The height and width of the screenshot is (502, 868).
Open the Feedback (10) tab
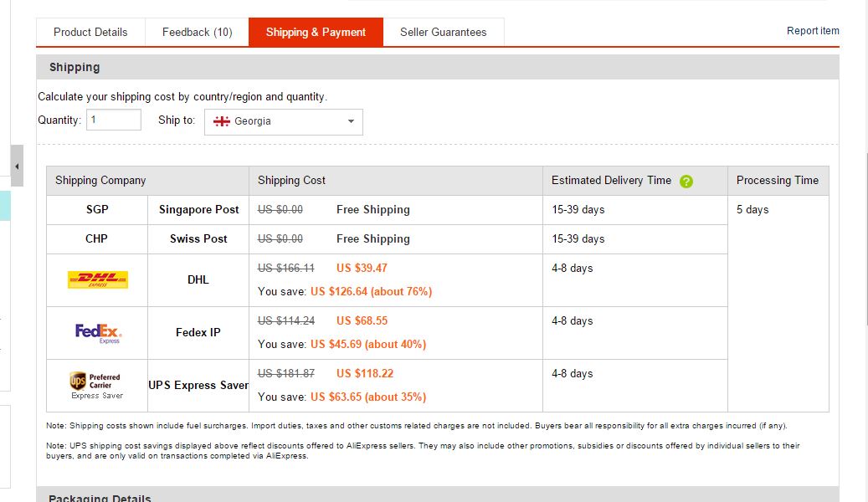pyautogui.click(x=197, y=32)
